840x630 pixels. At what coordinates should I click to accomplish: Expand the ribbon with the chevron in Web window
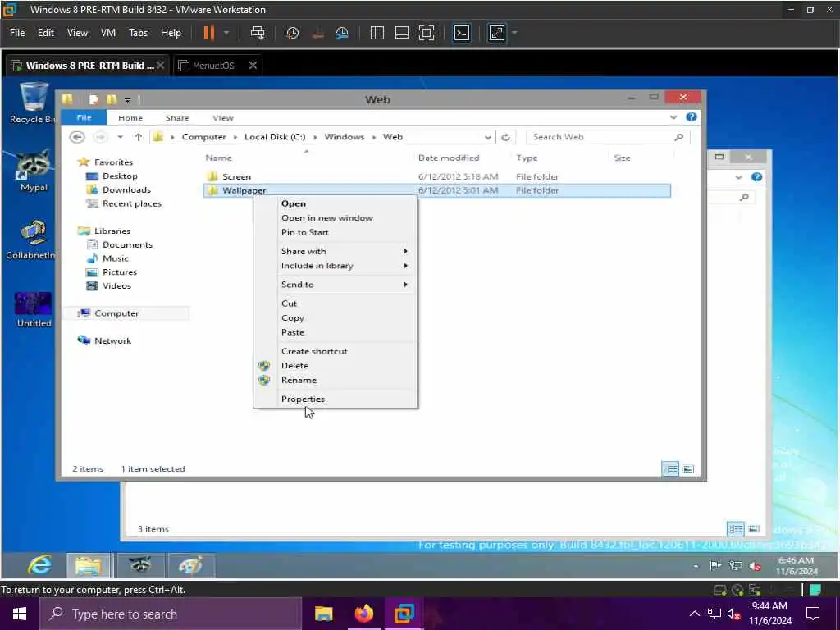tap(673, 117)
